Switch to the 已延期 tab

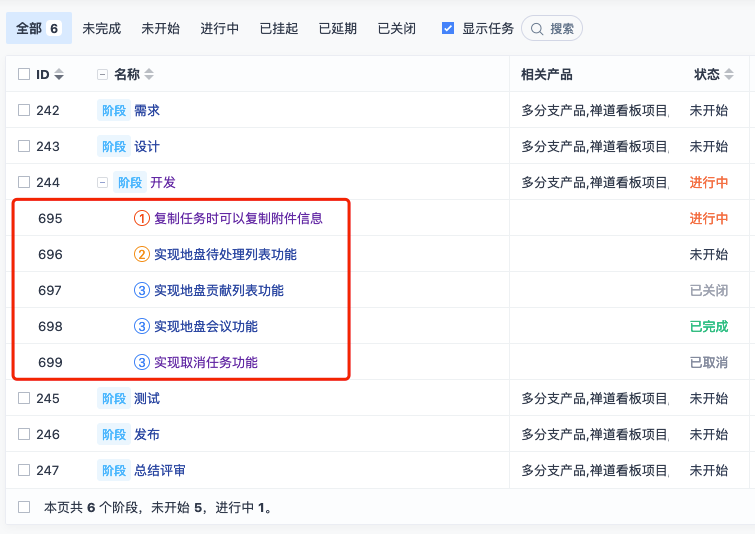click(x=338, y=28)
